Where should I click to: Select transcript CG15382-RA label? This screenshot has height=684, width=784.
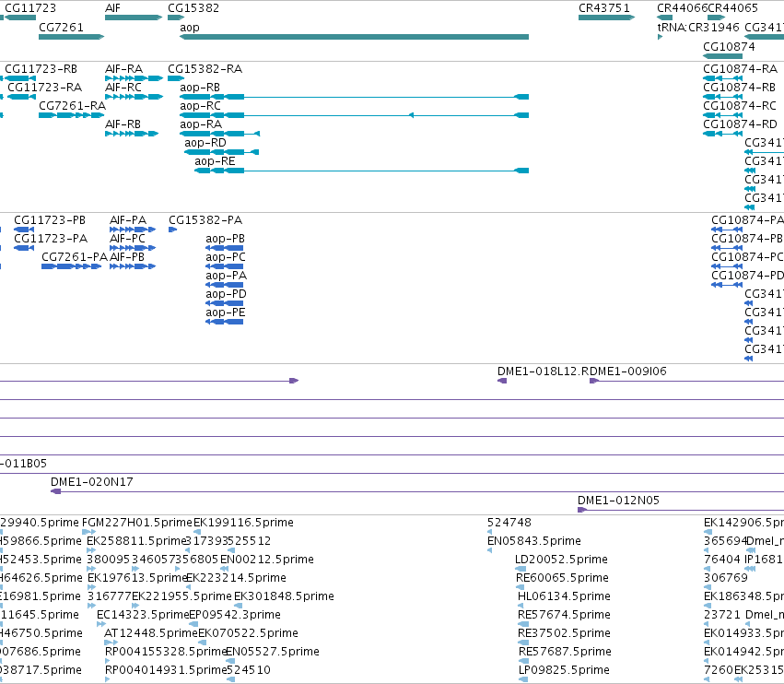(x=205, y=68)
